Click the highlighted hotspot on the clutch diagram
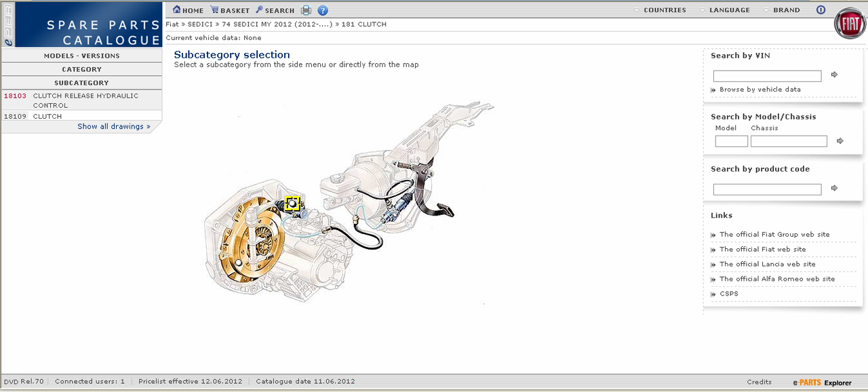Viewport: 868px width, 392px height. [x=292, y=203]
